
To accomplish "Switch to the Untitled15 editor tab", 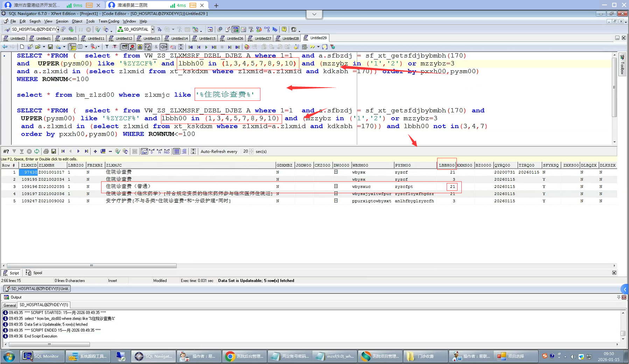I will (207, 38).
